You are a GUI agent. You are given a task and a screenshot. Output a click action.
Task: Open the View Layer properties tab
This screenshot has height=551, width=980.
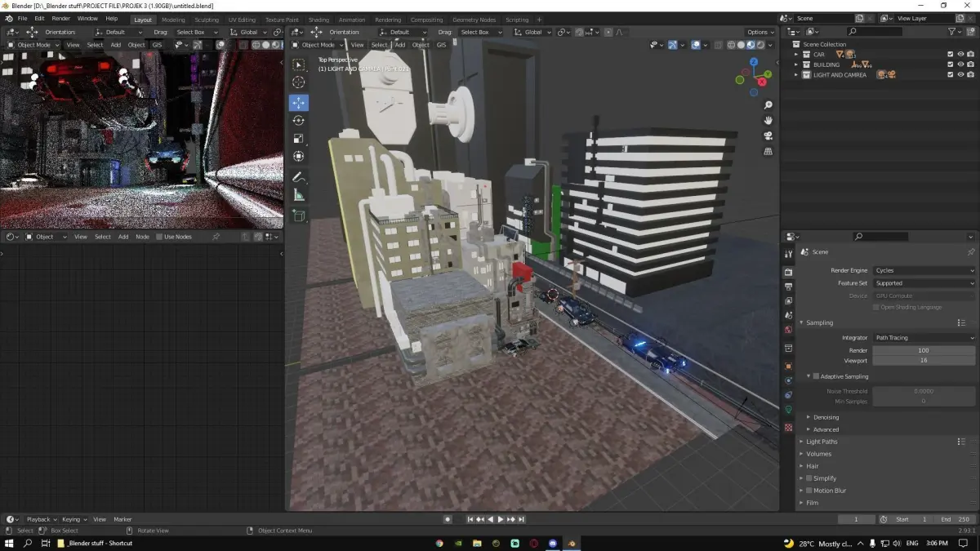coord(788,301)
